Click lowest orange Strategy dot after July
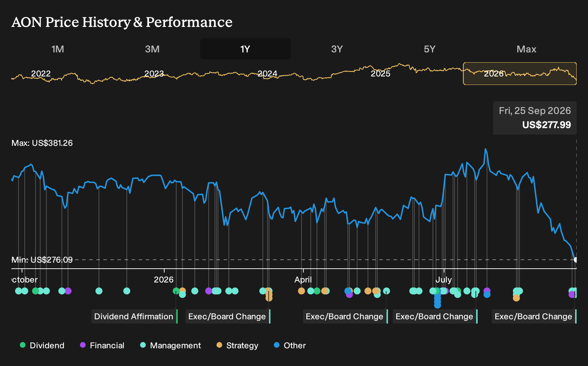The height and width of the screenshot is (366, 588). (x=517, y=298)
